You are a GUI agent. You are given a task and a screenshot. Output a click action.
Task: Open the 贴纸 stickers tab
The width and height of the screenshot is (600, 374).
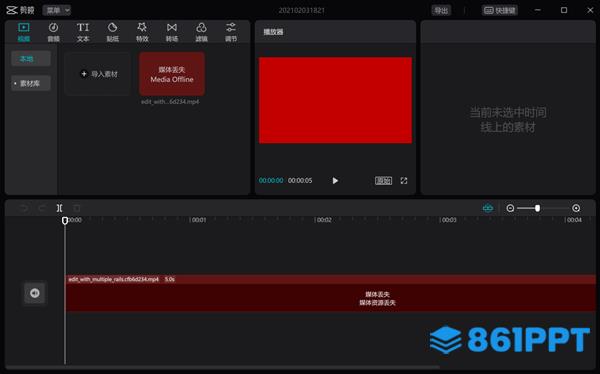click(112, 32)
